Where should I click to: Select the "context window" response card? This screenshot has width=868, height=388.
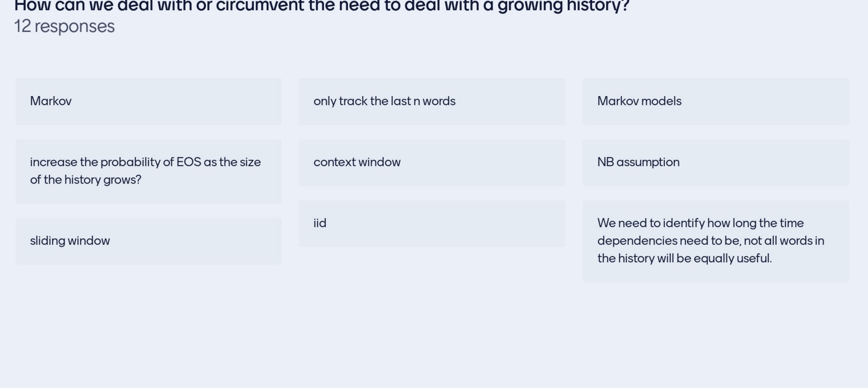(432, 162)
